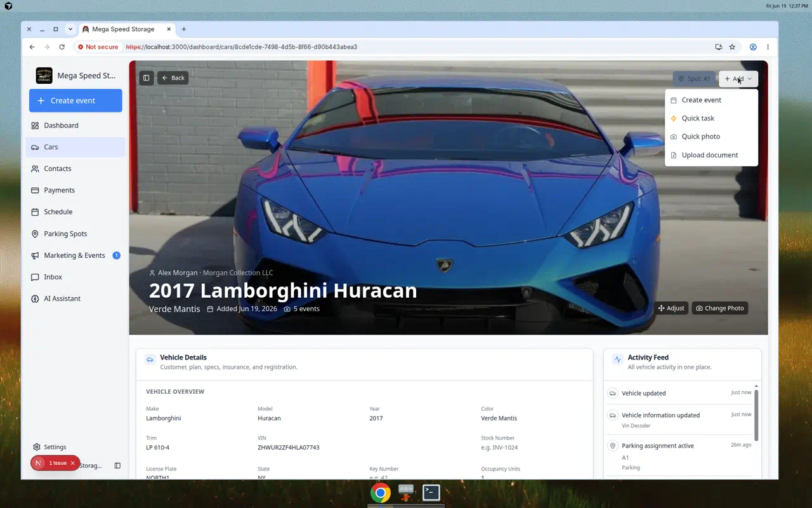The height and width of the screenshot is (508, 812).
Task: Toggle the sidebar panel icon beside Back
Action: coord(147,78)
